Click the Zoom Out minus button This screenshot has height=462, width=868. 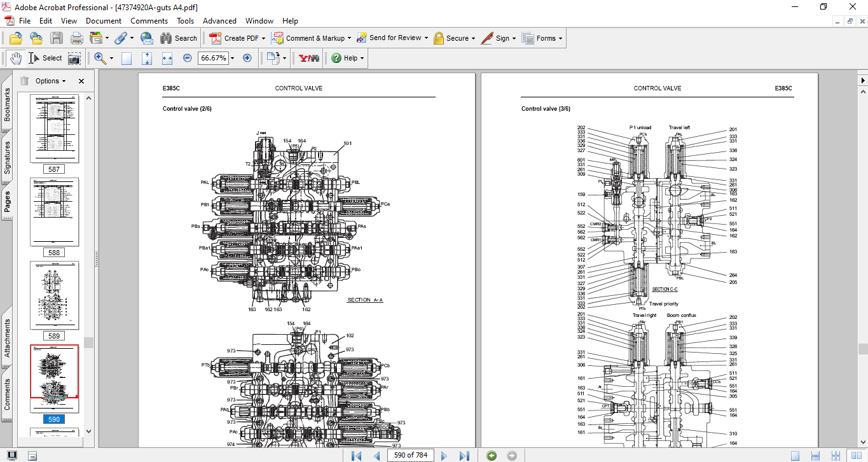pyautogui.click(x=188, y=58)
